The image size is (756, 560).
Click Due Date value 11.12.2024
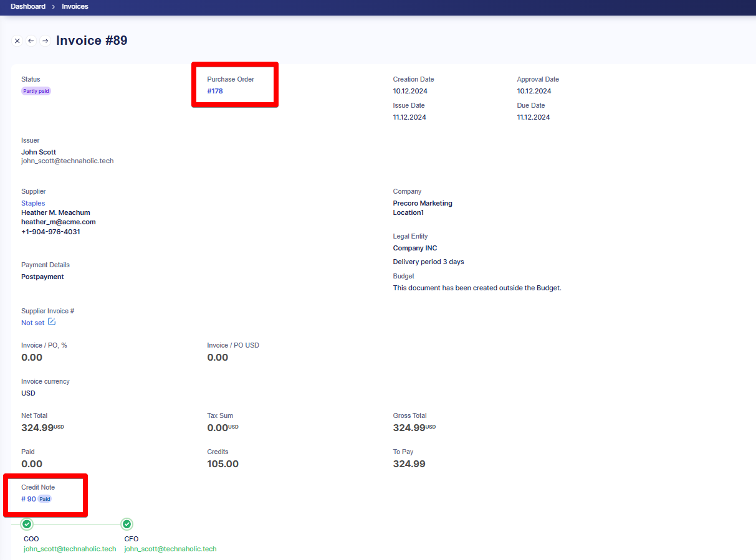coord(534,117)
